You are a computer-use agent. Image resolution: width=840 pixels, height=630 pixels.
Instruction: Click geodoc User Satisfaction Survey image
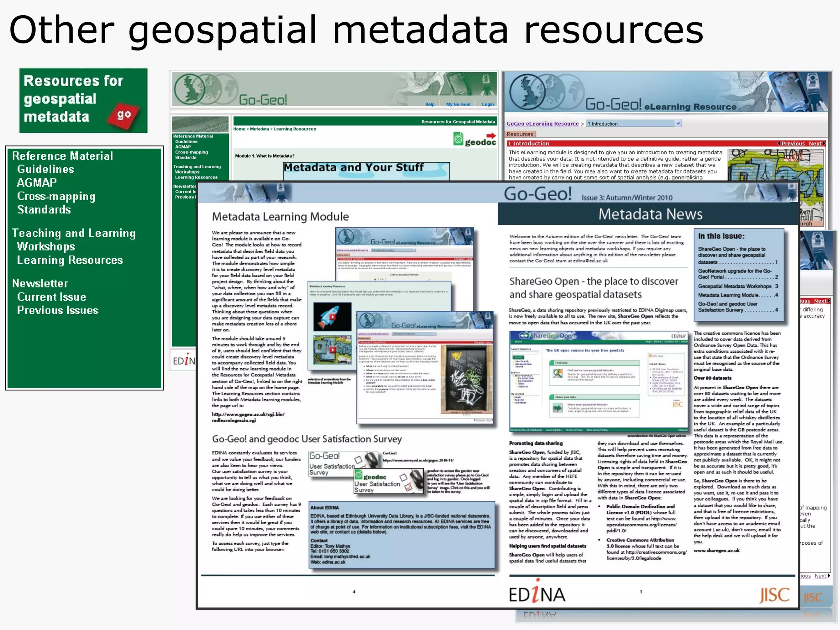pyautogui.click(x=388, y=481)
